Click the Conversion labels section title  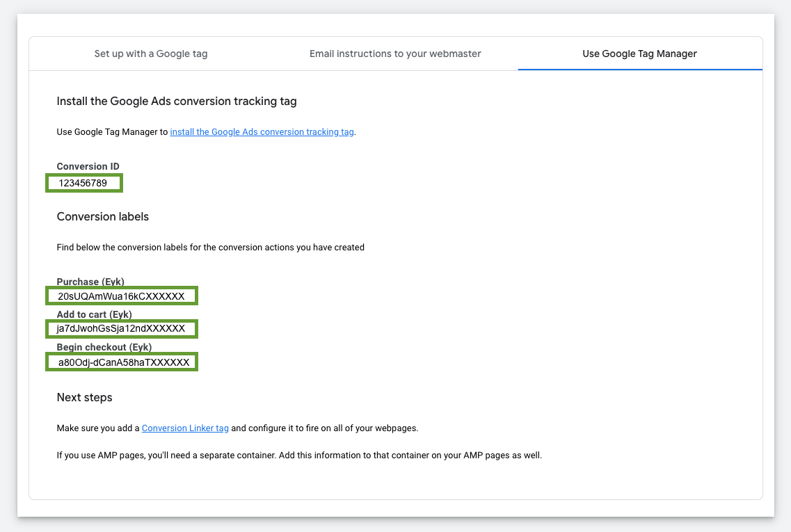103,216
